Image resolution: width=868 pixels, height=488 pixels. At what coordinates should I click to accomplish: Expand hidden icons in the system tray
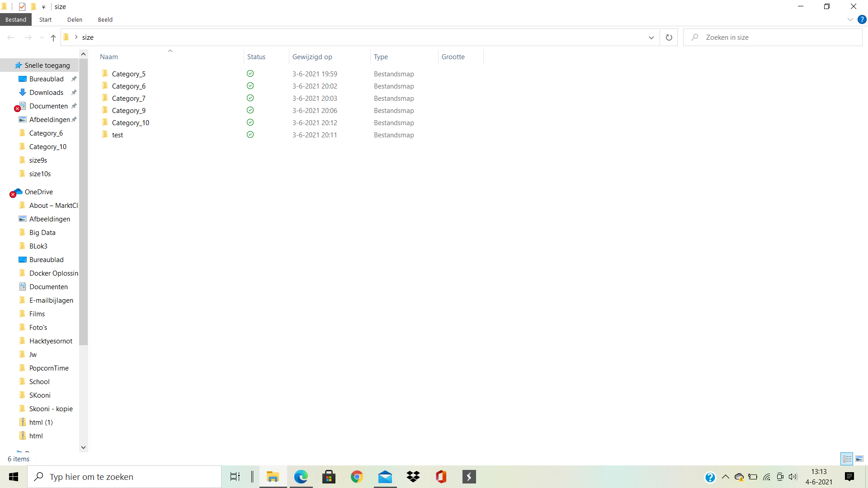point(725,477)
